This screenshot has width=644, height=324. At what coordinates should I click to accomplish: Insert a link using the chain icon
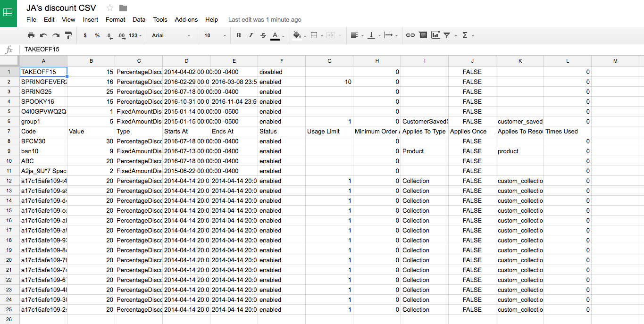(410, 35)
